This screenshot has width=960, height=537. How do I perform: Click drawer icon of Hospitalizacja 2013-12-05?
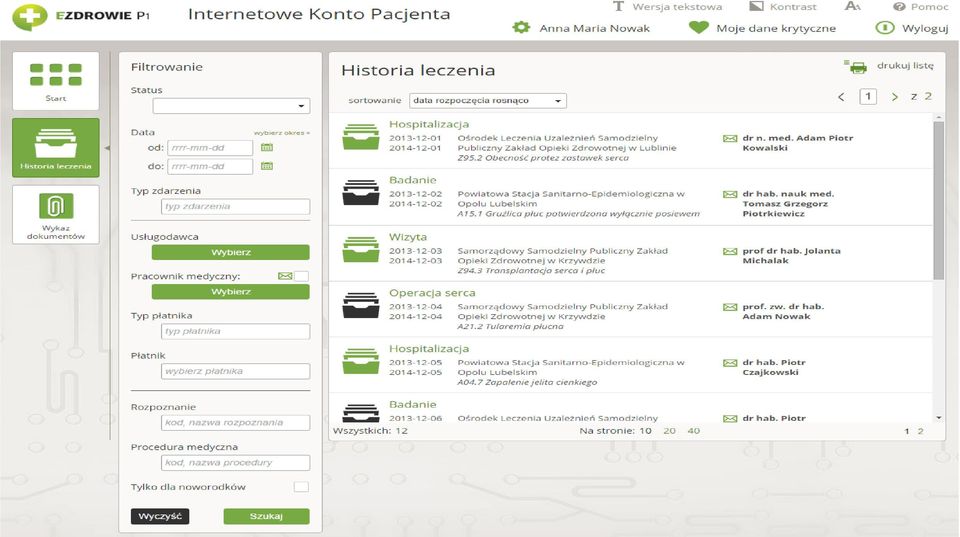361,361
